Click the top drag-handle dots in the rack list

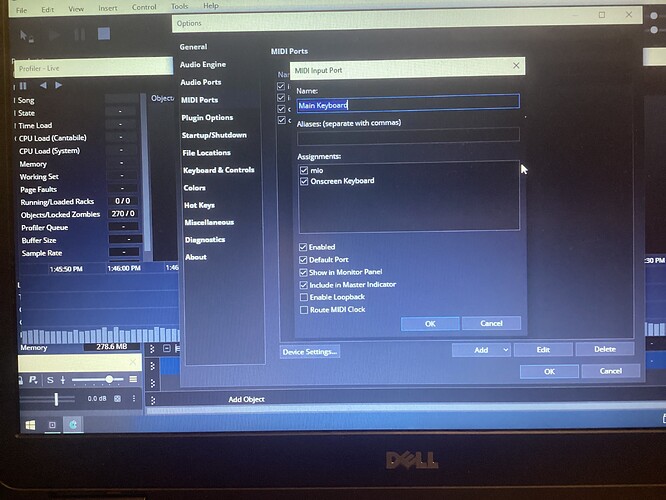point(152,349)
